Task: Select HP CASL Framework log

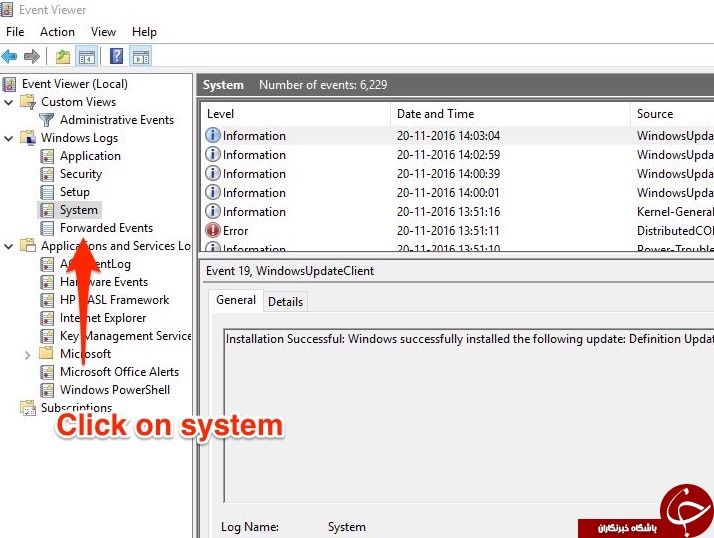Action: [114, 300]
